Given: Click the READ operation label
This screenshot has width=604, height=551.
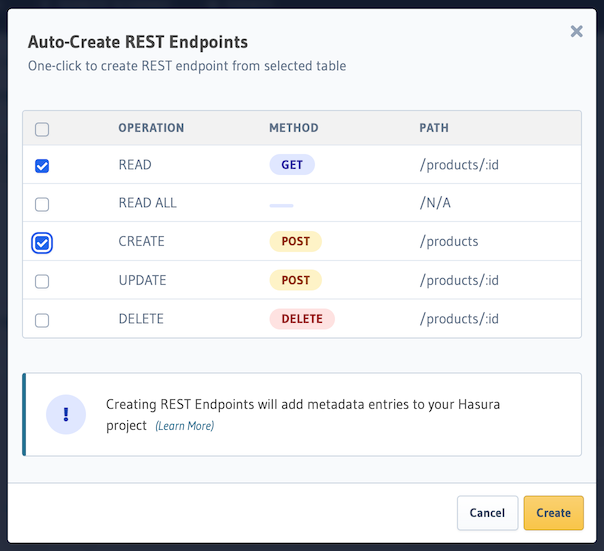Looking at the screenshot, I should pyautogui.click(x=135, y=165).
